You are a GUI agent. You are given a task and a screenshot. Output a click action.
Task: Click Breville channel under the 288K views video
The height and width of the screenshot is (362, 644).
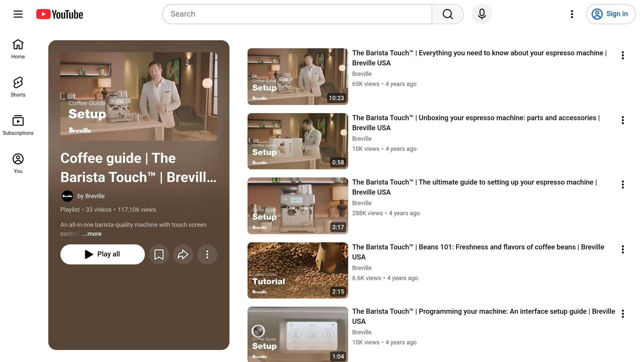[x=362, y=203]
